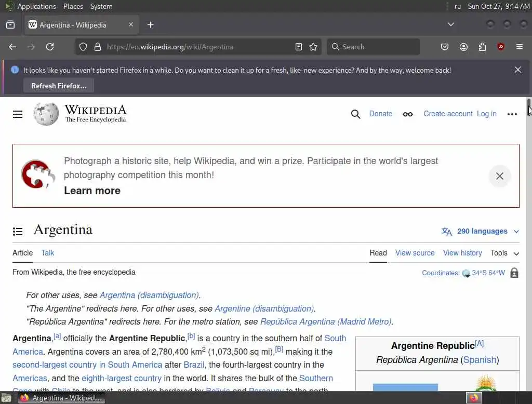
Task: Open Wikipedia search magnifier icon
Action: pyautogui.click(x=355, y=114)
